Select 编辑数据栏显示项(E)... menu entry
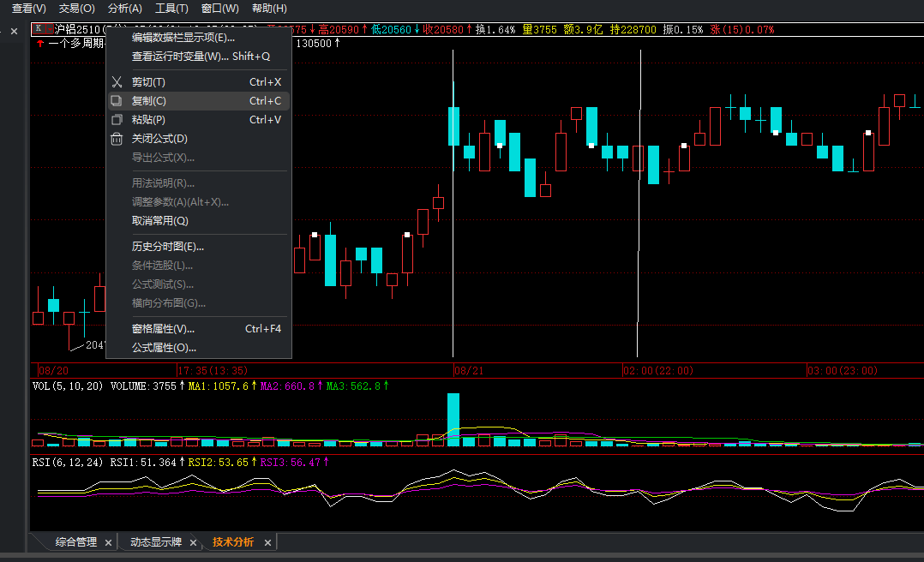This screenshot has height=562, width=924. 183,38
